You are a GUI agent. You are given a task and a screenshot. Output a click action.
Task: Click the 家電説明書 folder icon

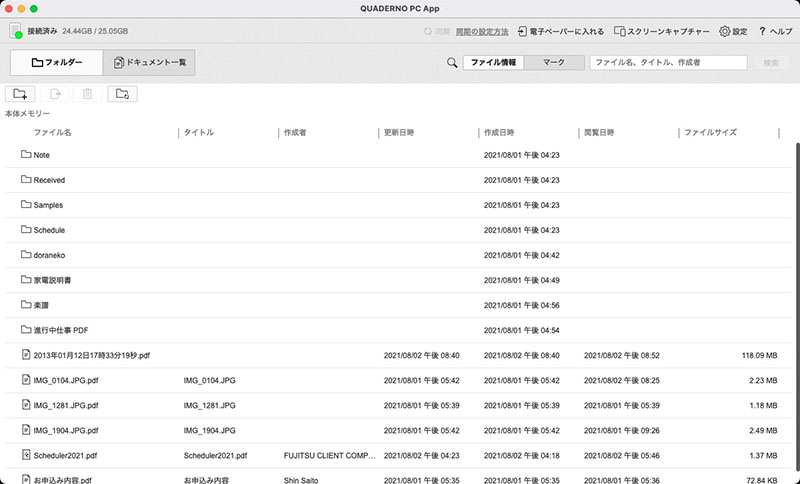[x=26, y=279]
